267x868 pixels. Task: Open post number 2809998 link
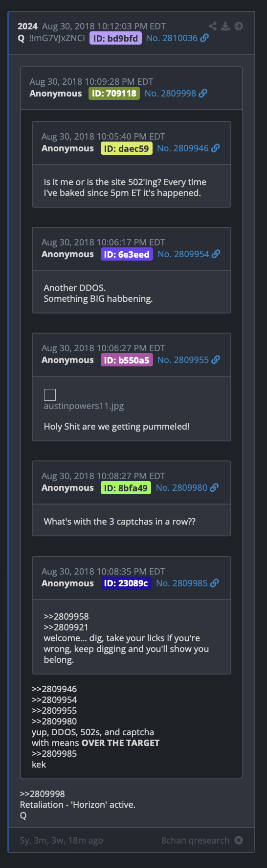click(x=170, y=94)
